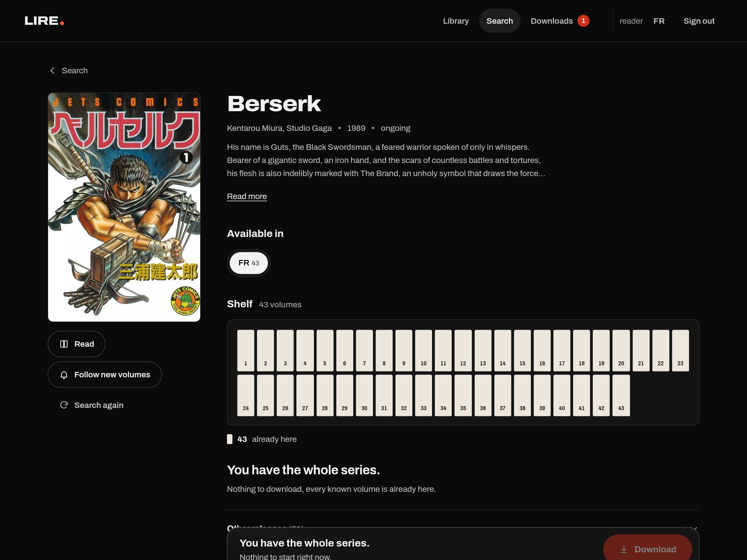Screen dimensions: 747x560
Task: Sign out of the account
Action: pos(699,21)
